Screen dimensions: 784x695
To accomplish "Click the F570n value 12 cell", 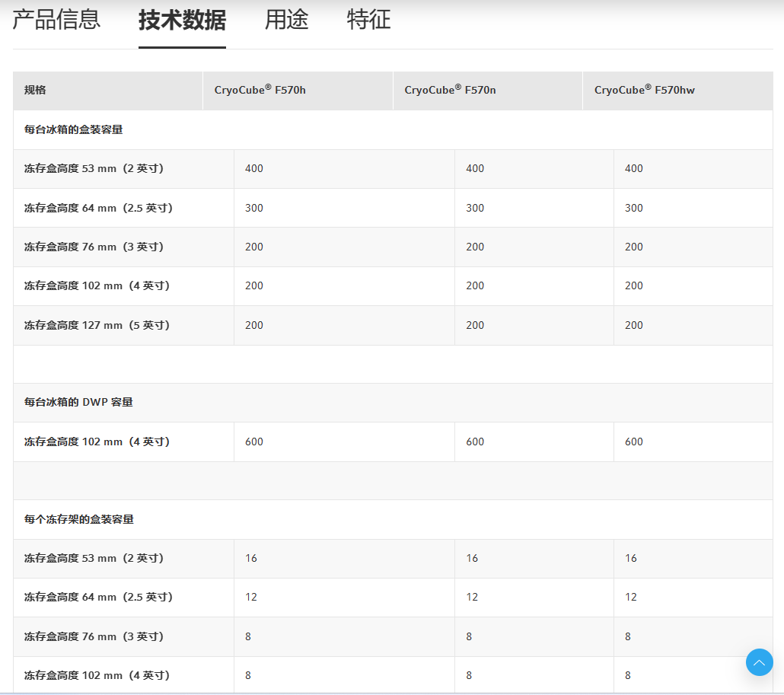I will pos(534,597).
